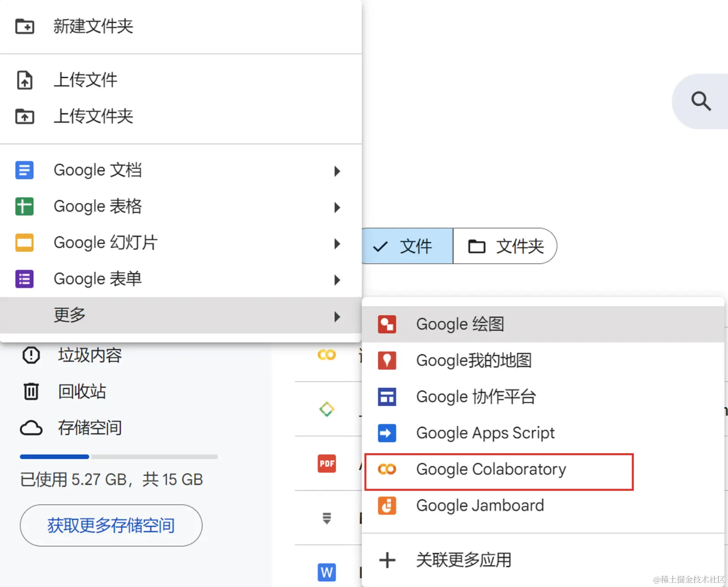
Task: Click the plus icon beside 关联更多应用
Action: tap(387, 560)
